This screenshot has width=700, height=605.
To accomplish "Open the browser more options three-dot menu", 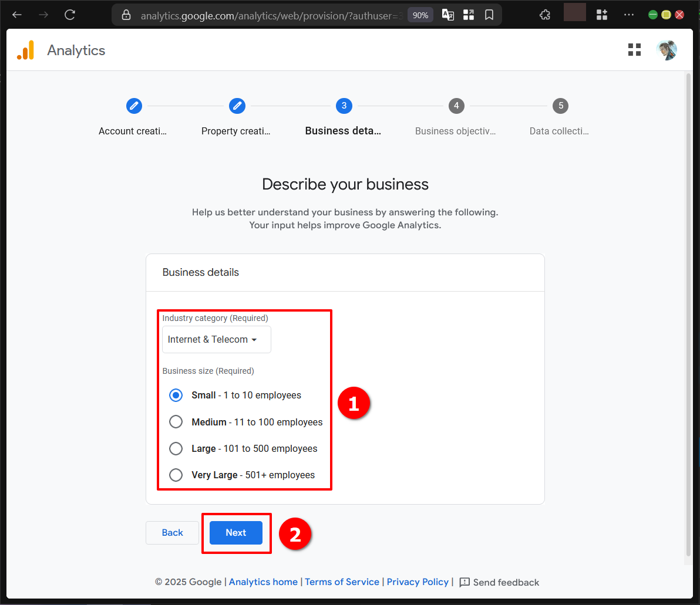I will point(629,15).
